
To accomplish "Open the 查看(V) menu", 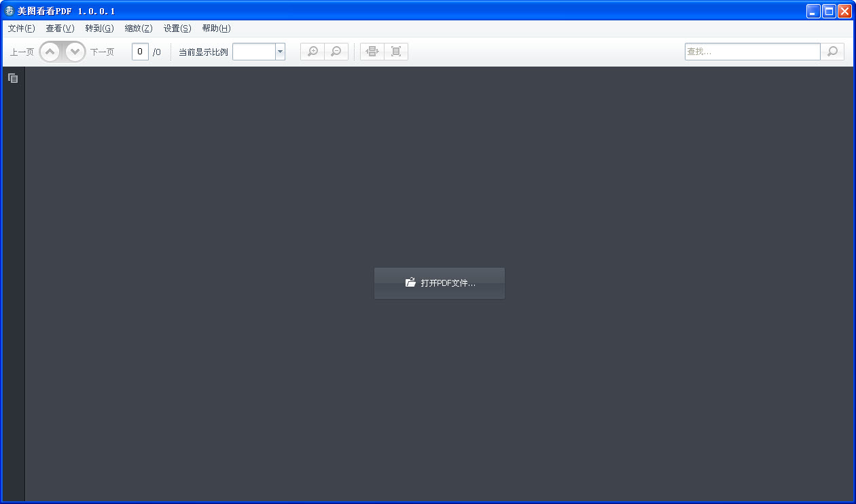I will (x=60, y=29).
